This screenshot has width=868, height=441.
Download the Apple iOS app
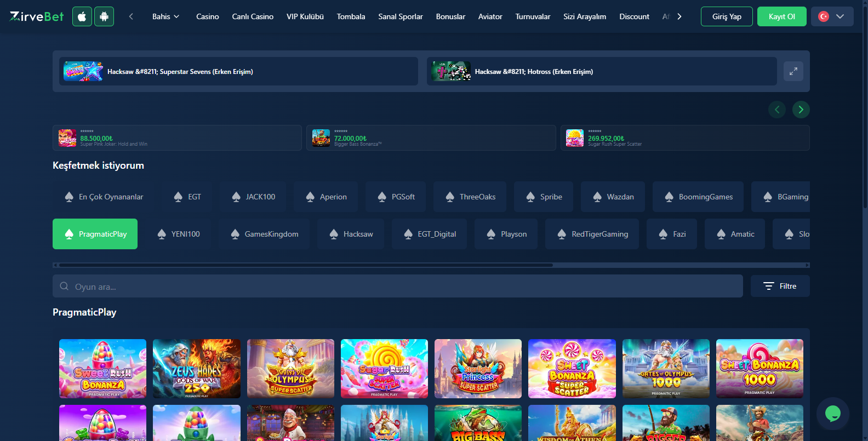coord(82,16)
